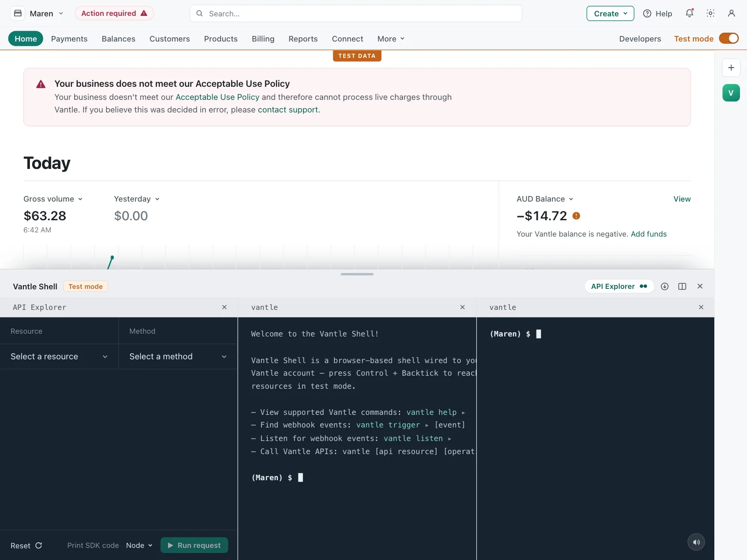The image size is (747, 560).
Task: Click the Help question mark button
Action: tap(657, 14)
